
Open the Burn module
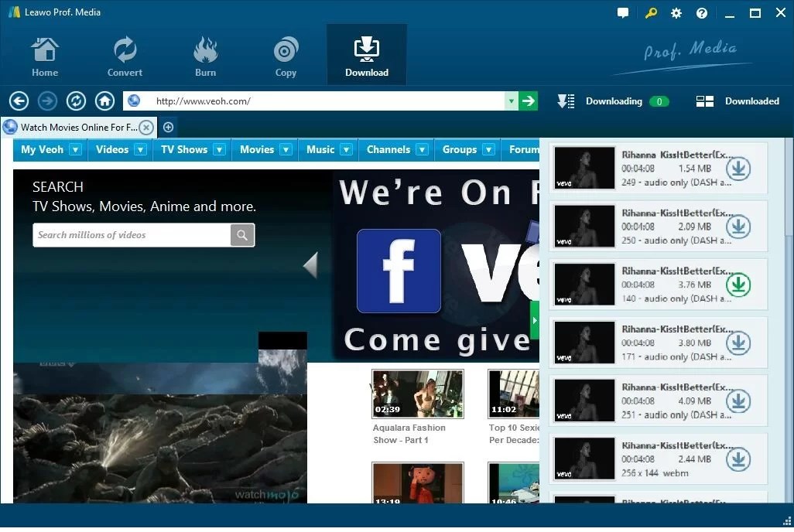pos(205,54)
